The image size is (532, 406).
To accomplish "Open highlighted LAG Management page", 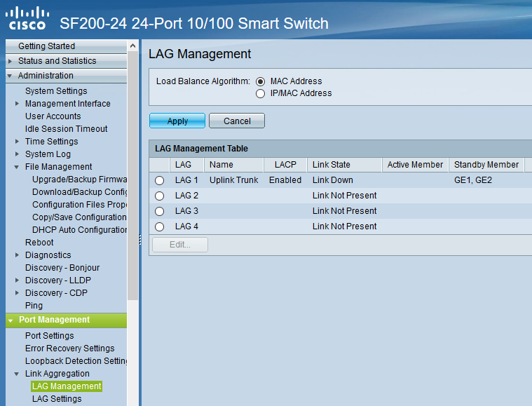I will click(67, 386).
